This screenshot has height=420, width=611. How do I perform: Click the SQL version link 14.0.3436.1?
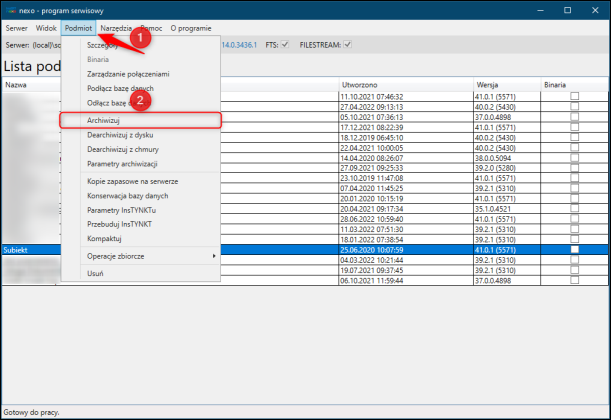click(x=239, y=45)
